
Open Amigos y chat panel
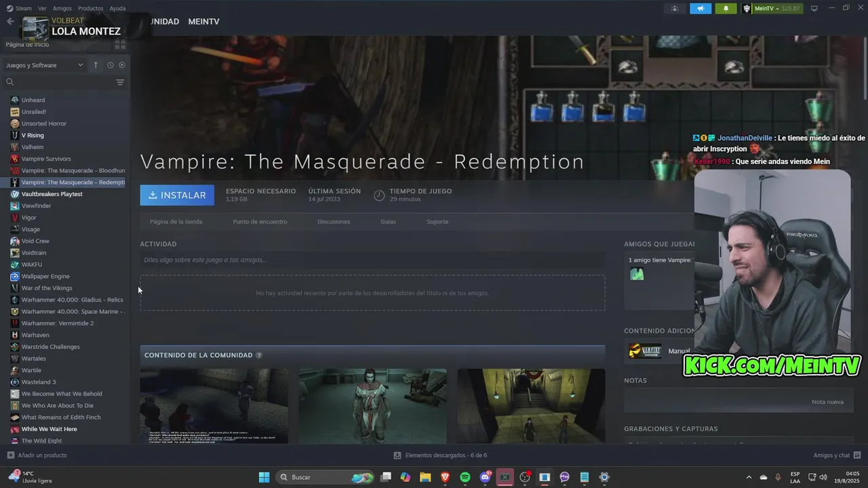837,455
